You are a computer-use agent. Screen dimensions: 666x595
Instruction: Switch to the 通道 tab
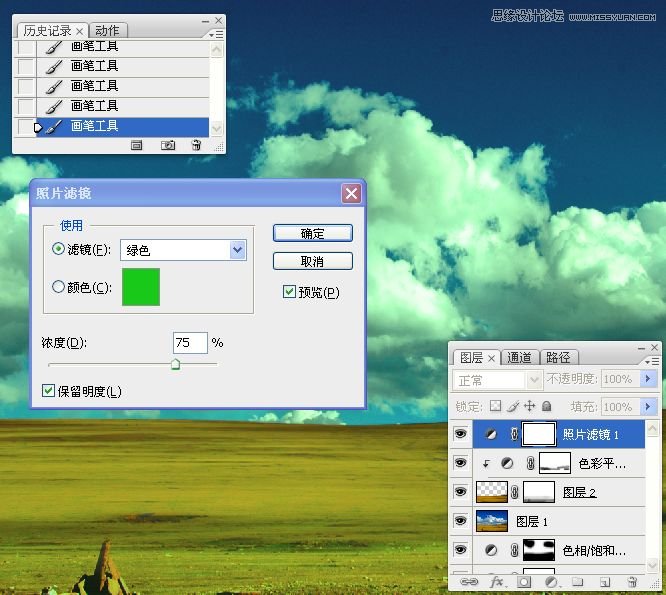click(x=519, y=357)
